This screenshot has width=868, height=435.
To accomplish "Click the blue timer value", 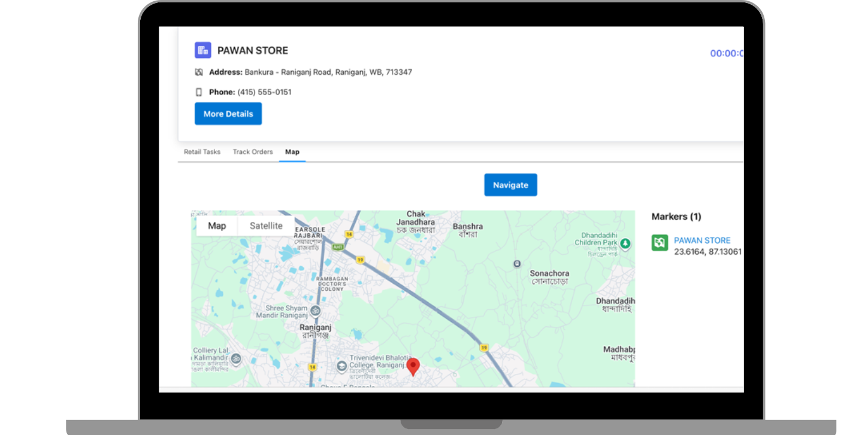I will (727, 53).
